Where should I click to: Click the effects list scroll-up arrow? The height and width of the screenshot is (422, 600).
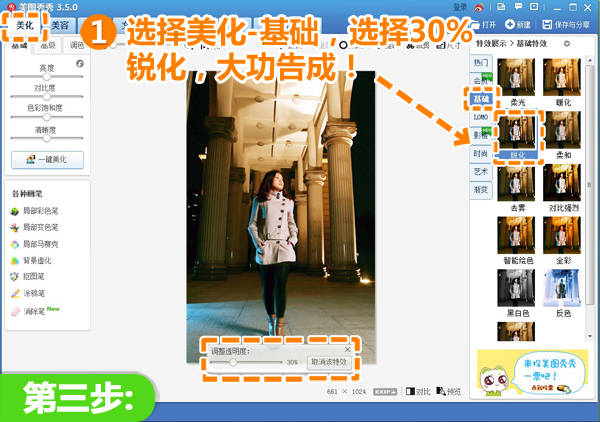[590, 60]
